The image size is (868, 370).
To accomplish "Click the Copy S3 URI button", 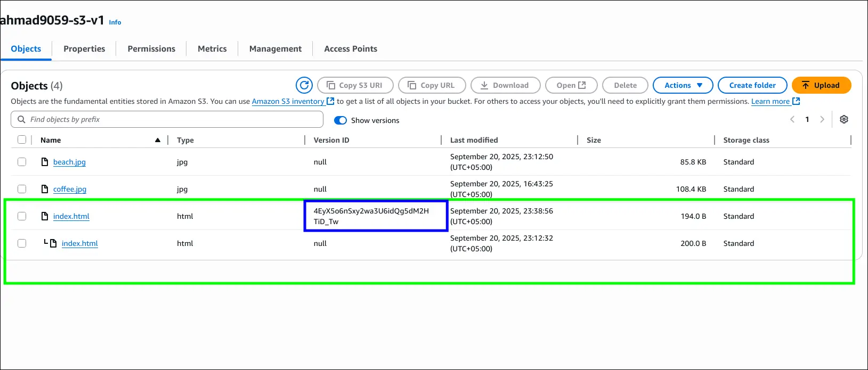I will point(355,85).
